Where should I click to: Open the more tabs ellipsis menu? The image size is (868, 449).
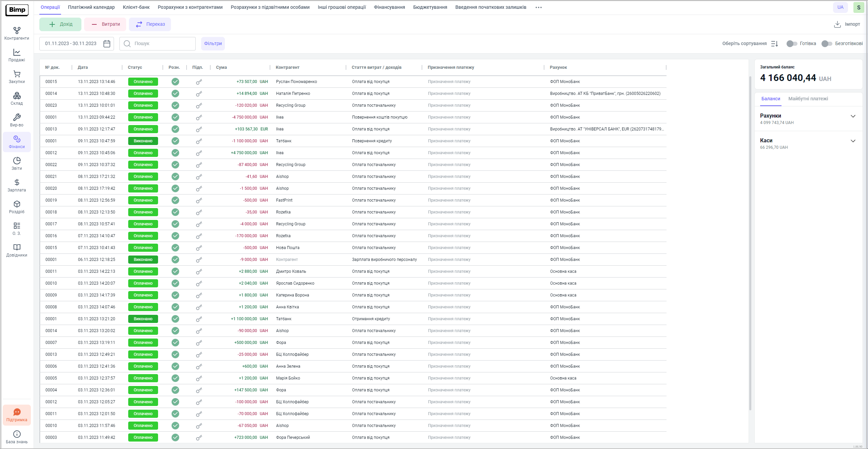[x=538, y=7]
